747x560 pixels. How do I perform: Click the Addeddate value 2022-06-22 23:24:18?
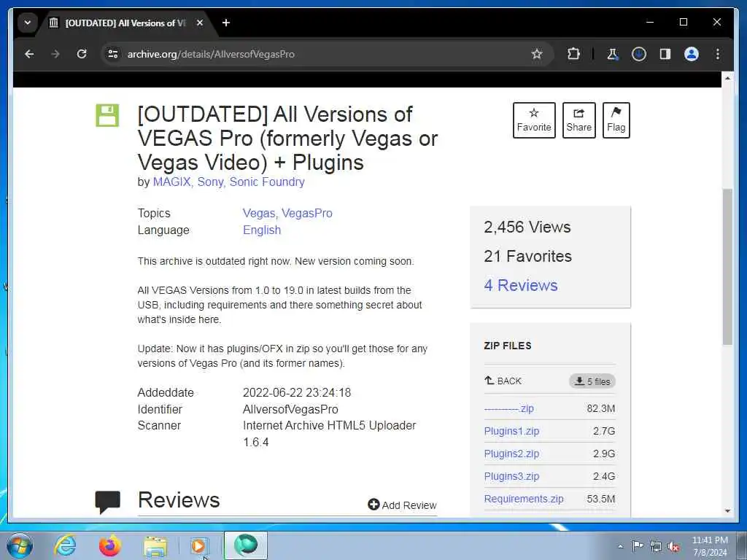pos(297,392)
